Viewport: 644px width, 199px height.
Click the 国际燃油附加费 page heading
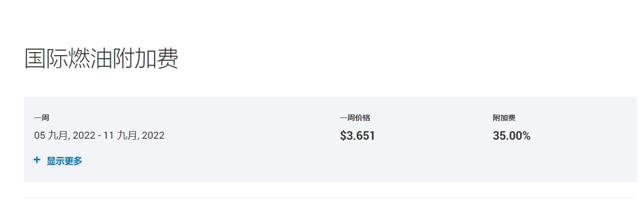tap(101, 59)
